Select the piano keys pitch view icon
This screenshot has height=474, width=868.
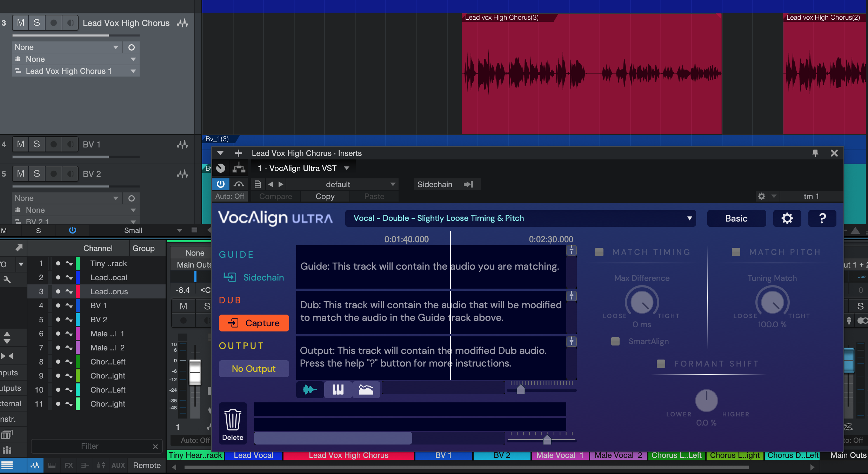[x=338, y=389]
